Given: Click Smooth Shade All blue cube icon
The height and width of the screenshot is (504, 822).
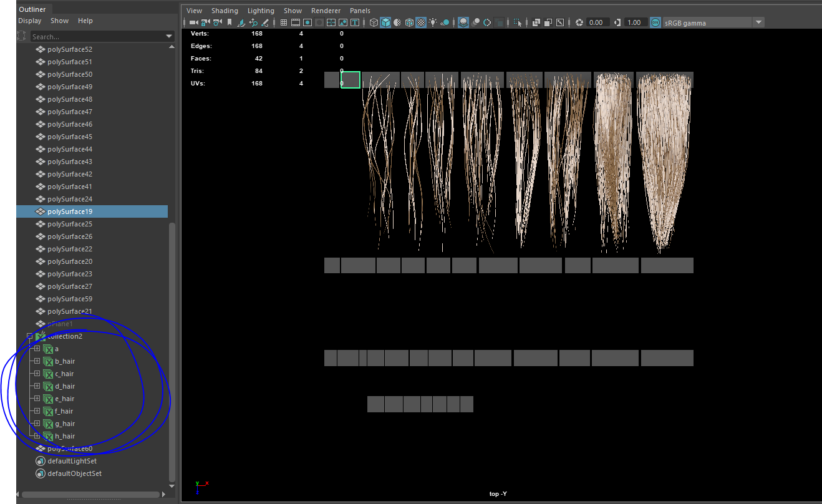Looking at the screenshot, I should 385,22.
